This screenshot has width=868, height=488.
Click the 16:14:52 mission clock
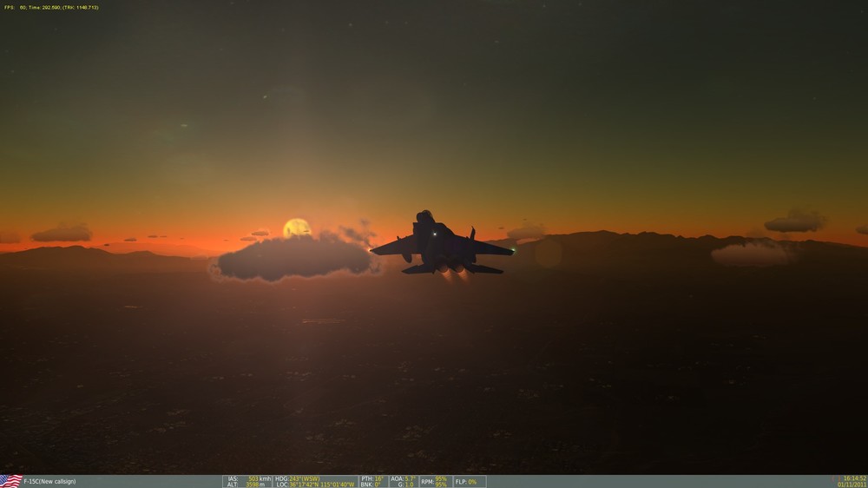[x=855, y=478]
